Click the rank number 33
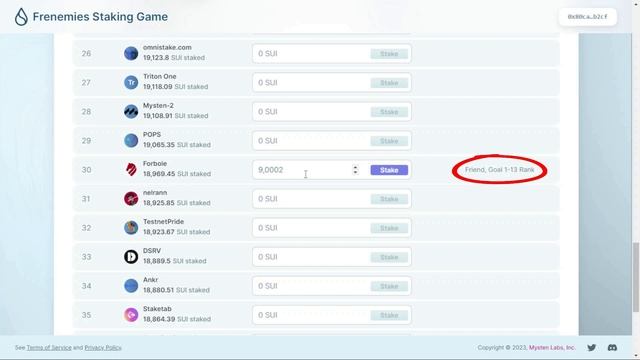The image size is (640, 360). point(86,257)
